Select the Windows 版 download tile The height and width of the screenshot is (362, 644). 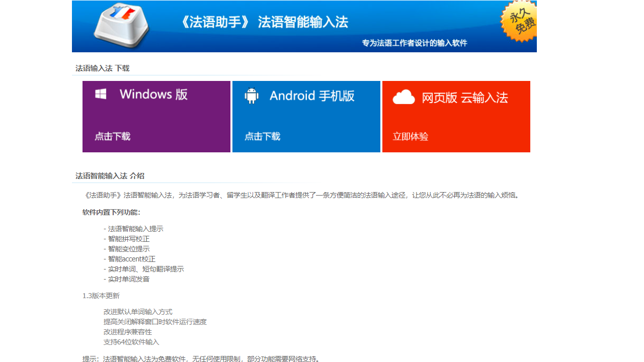(x=156, y=116)
